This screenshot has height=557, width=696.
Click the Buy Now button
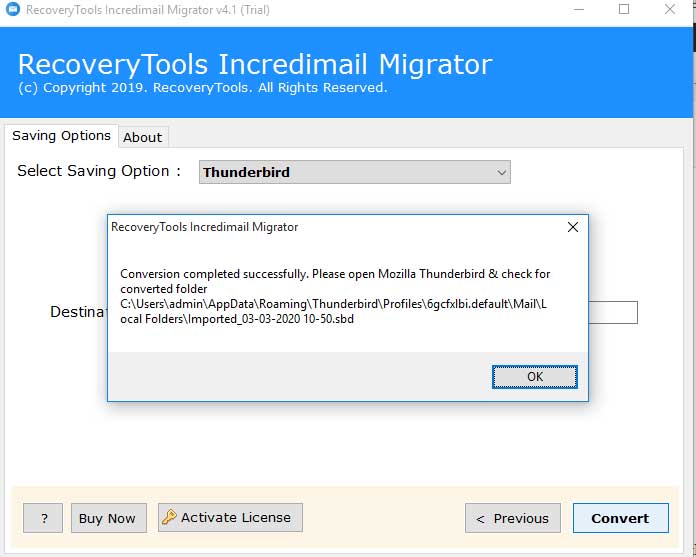click(x=109, y=518)
